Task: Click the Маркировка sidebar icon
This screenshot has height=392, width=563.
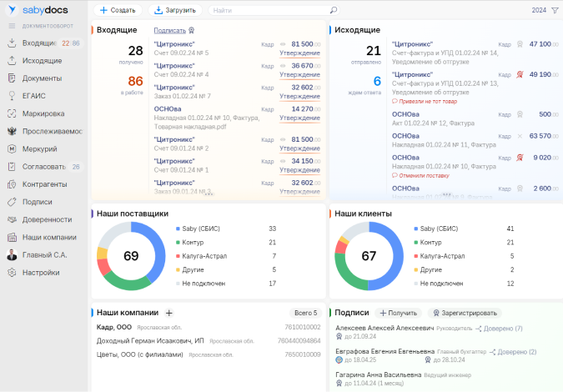Action: (x=12, y=113)
